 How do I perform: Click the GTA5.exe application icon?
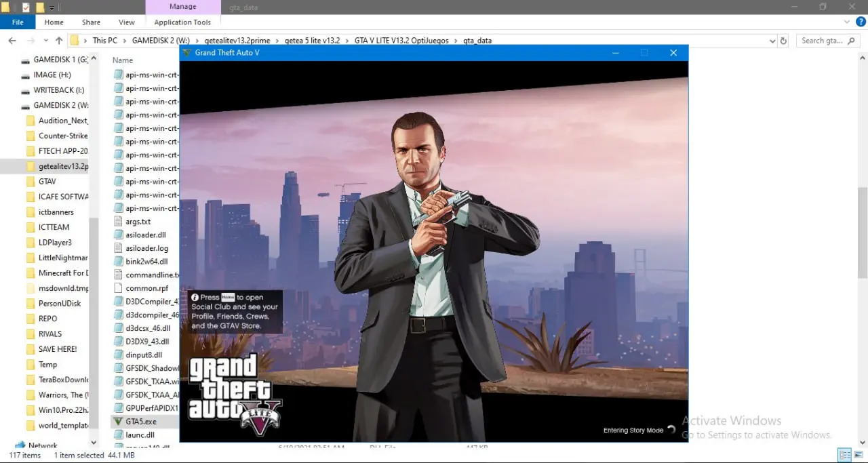click(119, 422)
